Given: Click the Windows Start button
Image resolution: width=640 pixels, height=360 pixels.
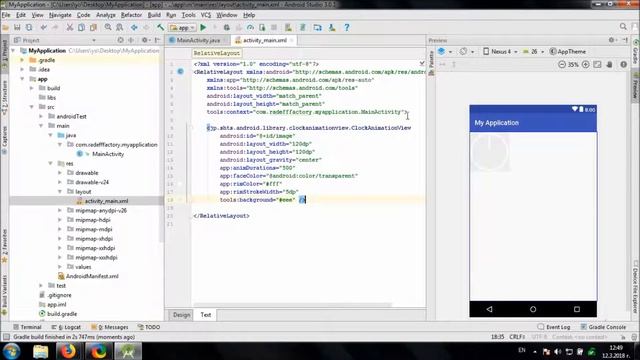Looking at the screenshot, I should coord(11,351).
